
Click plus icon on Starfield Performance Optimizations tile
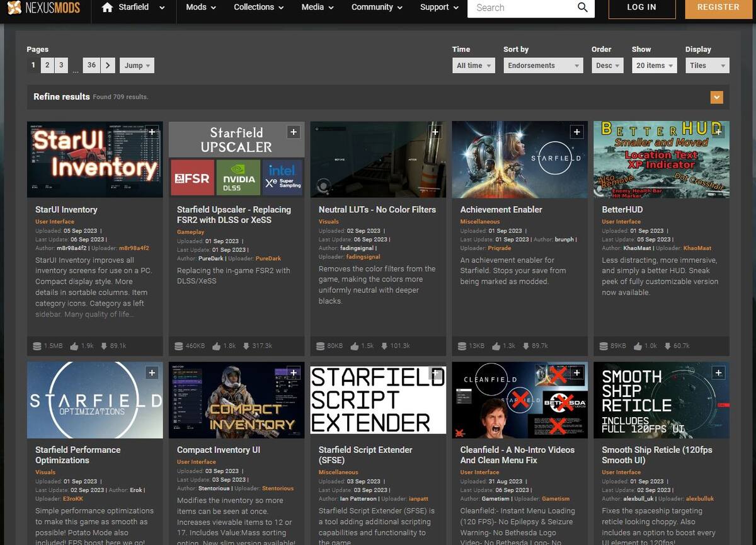click(152, 373)
